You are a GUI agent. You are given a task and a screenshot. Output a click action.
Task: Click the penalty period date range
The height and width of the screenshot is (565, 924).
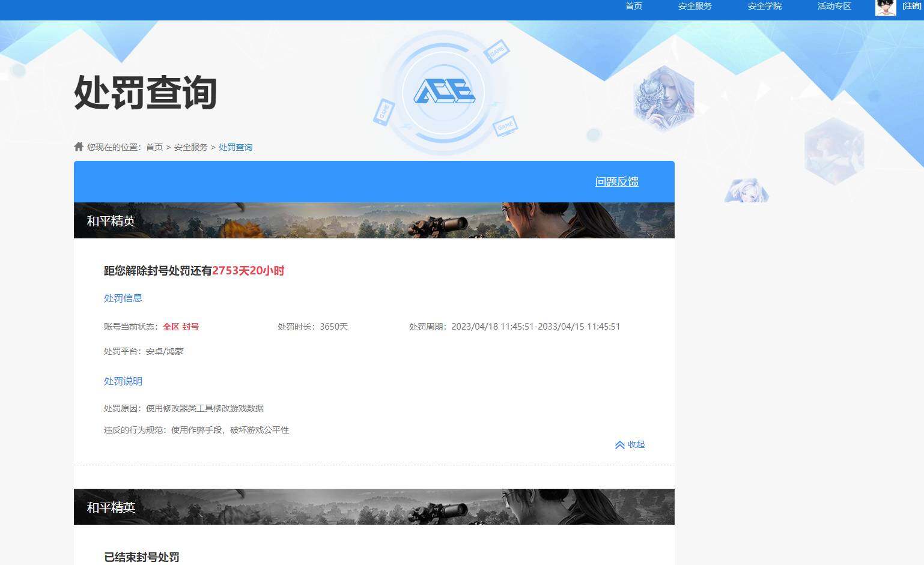[x=536, y=327]
